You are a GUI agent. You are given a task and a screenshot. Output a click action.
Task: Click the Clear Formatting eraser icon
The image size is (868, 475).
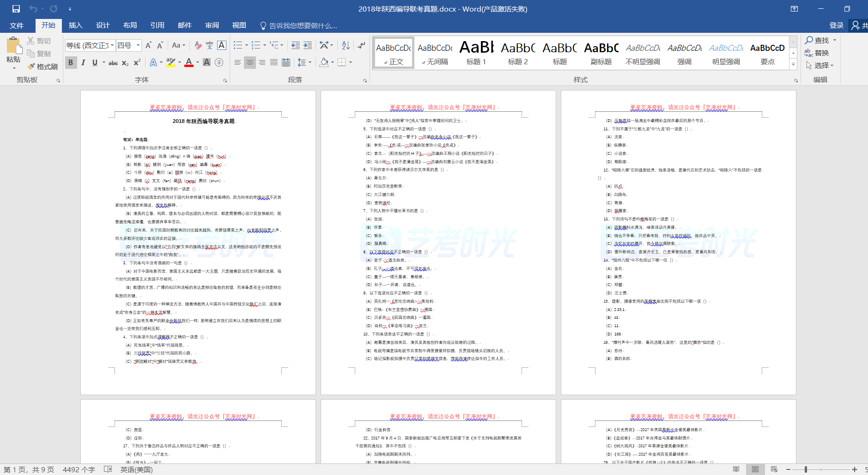pos(198,45)
